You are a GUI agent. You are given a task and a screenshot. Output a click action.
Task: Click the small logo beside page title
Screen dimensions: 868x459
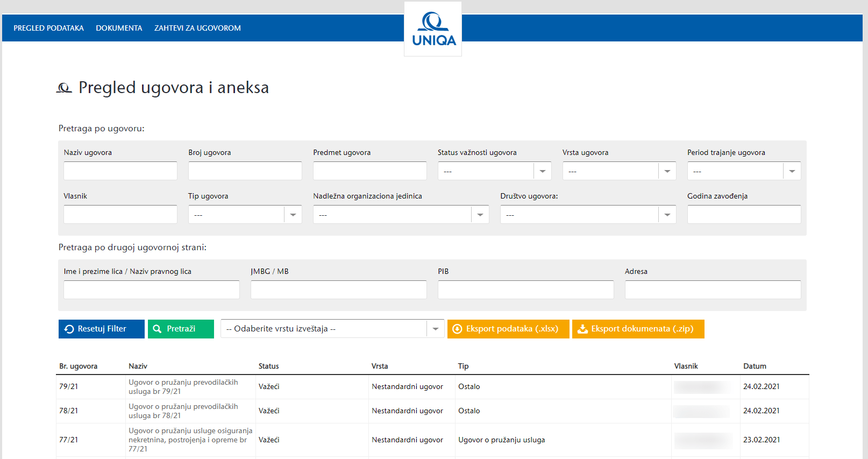tap(64, 88)
